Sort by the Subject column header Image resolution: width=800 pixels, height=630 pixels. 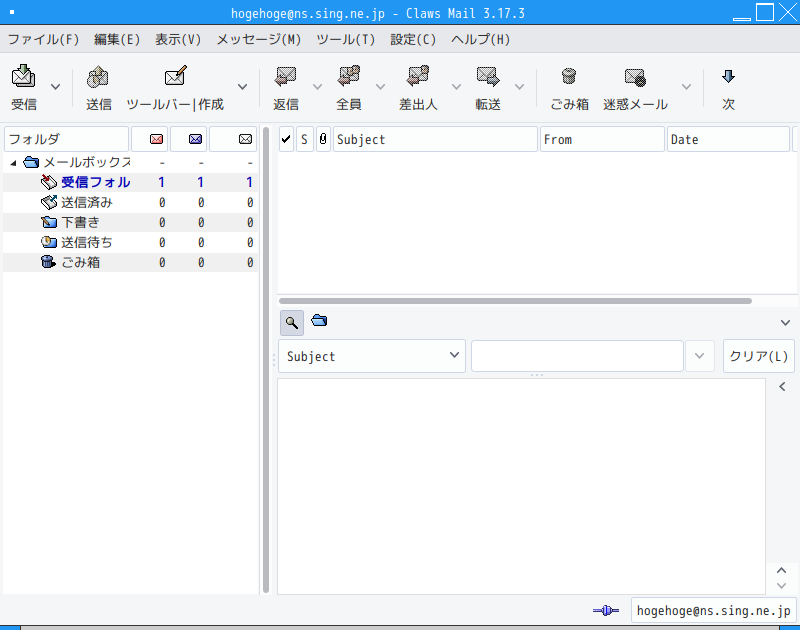point(435,139)
